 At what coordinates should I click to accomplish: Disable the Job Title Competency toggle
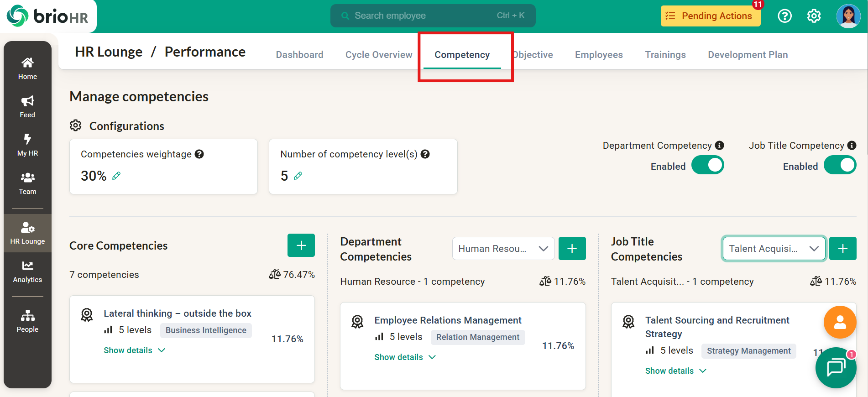tap(840, 165)
